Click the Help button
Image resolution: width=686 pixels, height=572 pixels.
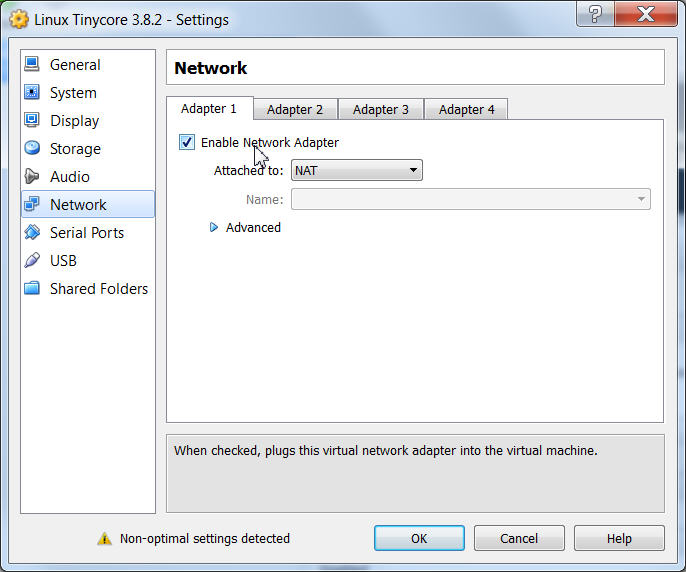coord(619,539)
